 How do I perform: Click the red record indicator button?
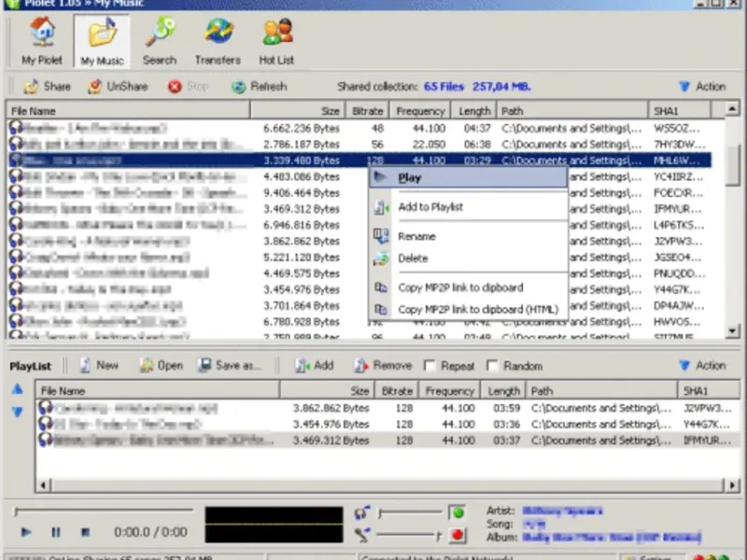click(458, 535)
